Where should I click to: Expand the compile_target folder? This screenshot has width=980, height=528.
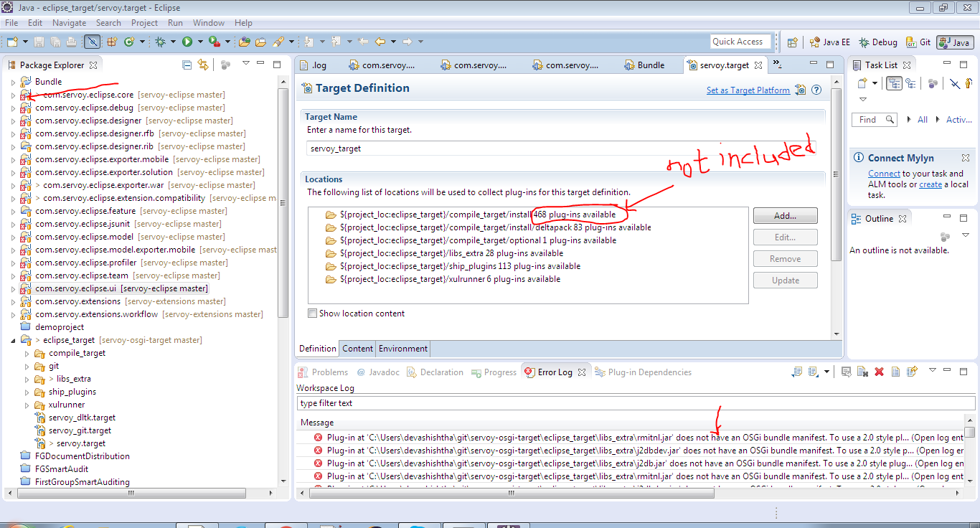tap(27, 353)
